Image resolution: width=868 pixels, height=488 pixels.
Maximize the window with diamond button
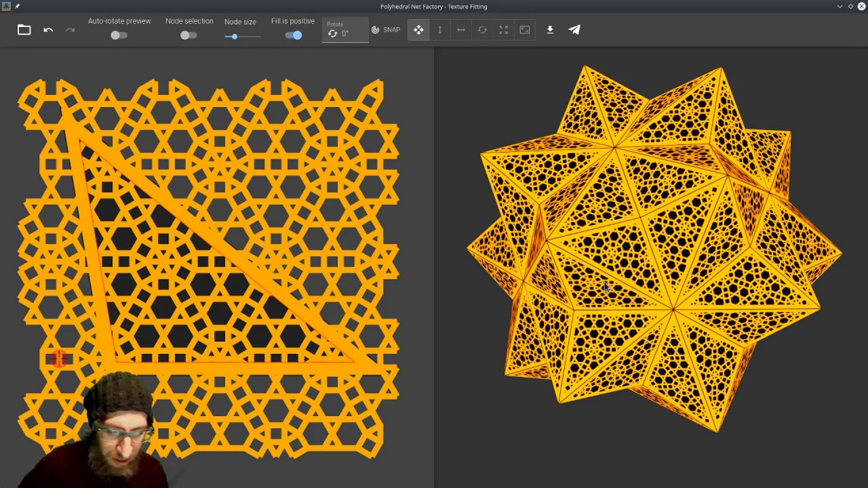pyautogui.click(x=850, y=6)
